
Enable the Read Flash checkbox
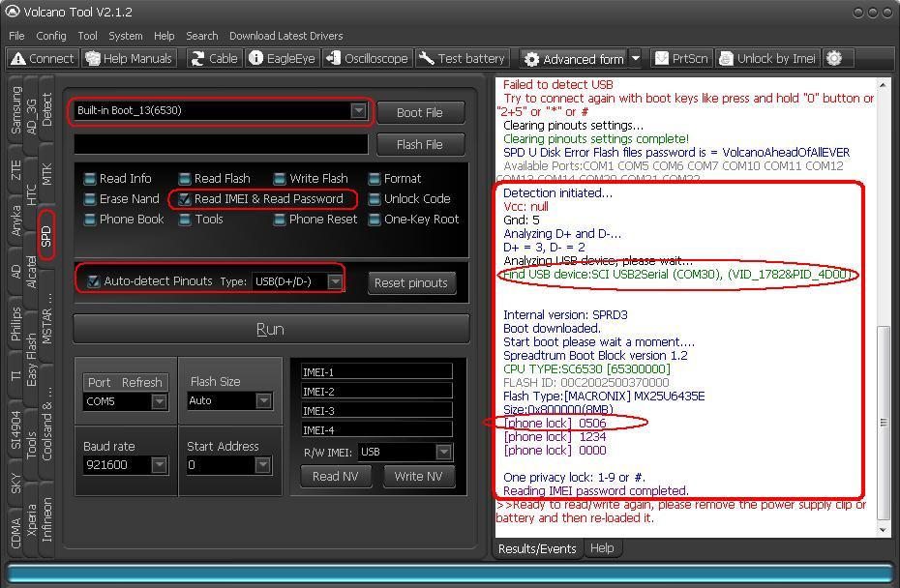pyautogui.click(x=185, y=179)
